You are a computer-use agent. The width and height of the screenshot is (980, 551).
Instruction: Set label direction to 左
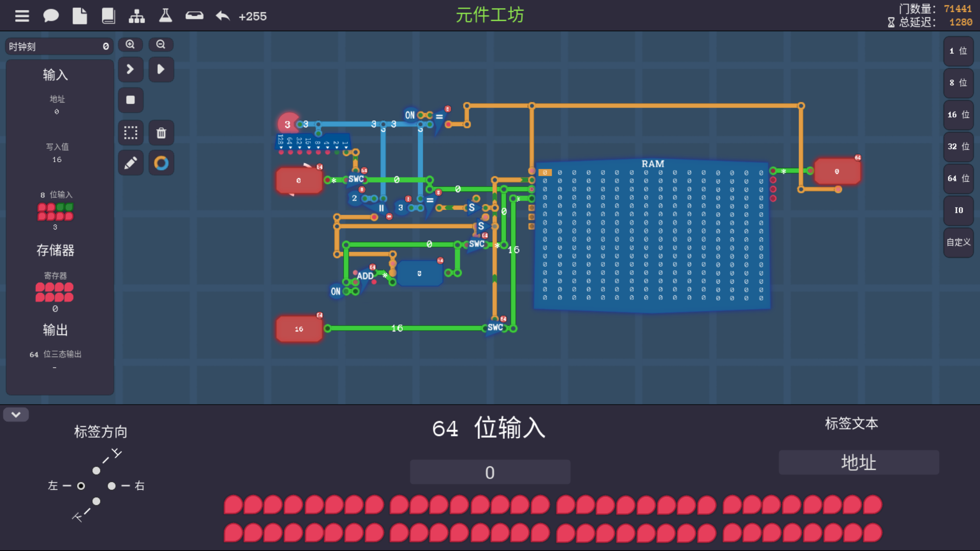pyautogui.click(x=81, y=486)
